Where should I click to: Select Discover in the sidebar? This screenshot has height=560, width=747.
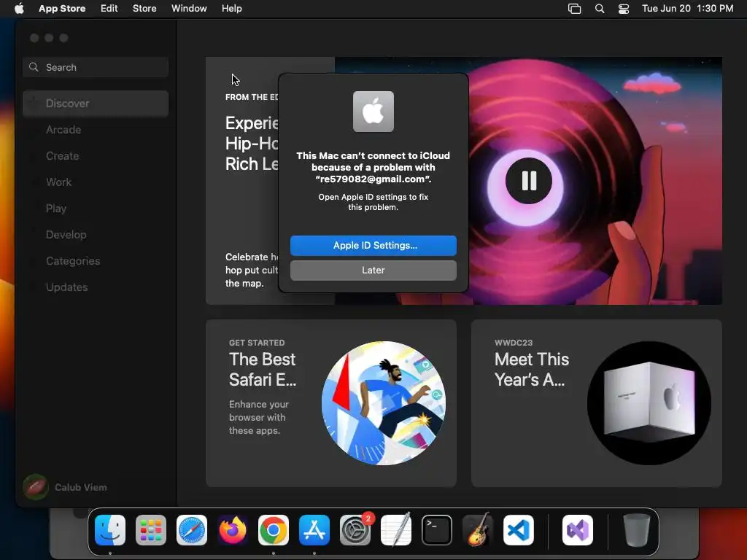pyautogui.click(x=96, y=104)
